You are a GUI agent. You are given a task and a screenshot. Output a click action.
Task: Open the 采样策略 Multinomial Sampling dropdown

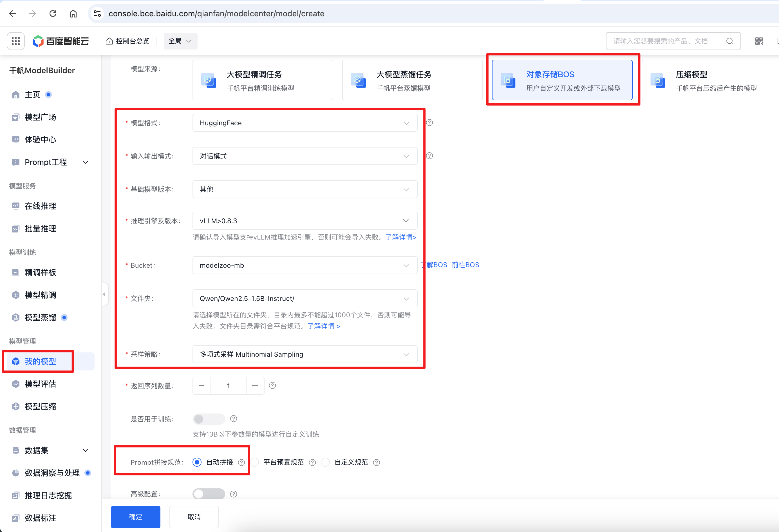[x=305, y=354]
